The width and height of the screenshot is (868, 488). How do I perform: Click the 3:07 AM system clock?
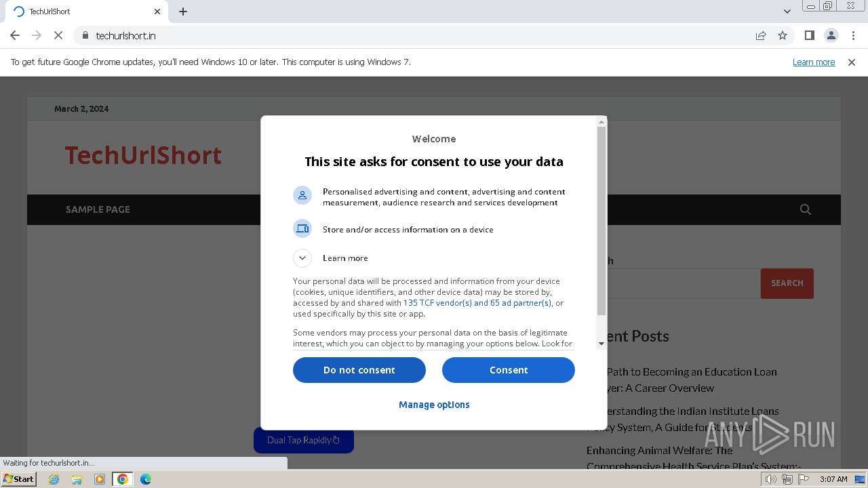point(833,479)
